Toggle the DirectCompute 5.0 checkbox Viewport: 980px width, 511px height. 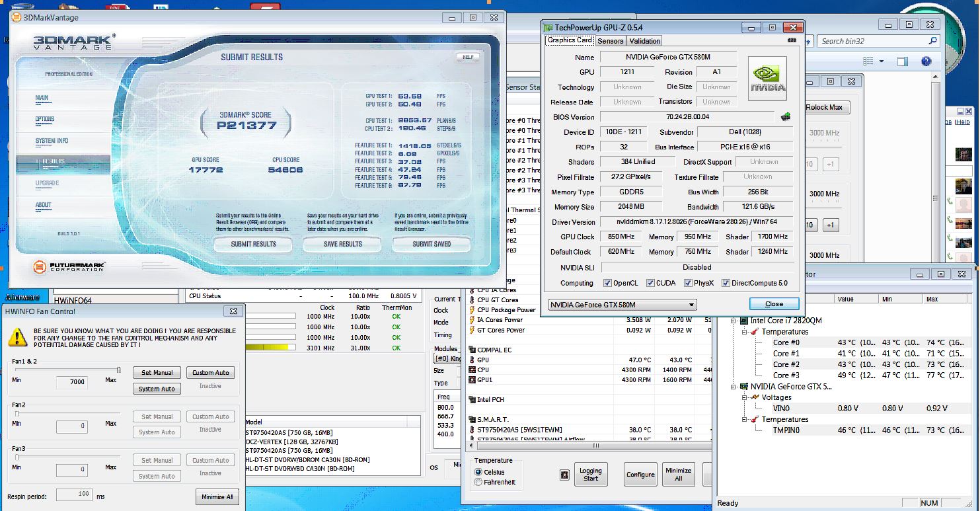click(x=726, y=283)
